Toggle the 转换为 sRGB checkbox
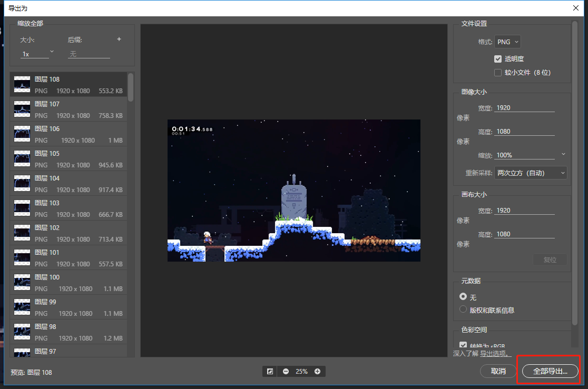 [463, 345]
